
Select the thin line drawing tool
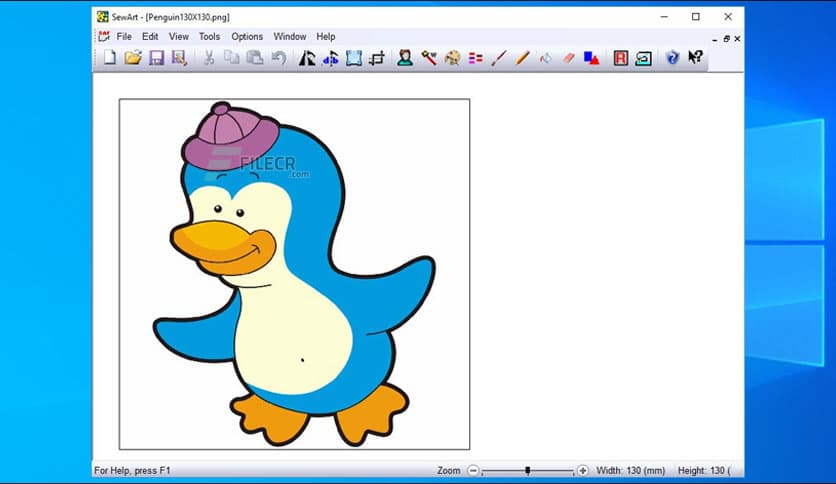click(x=499, y=58)
